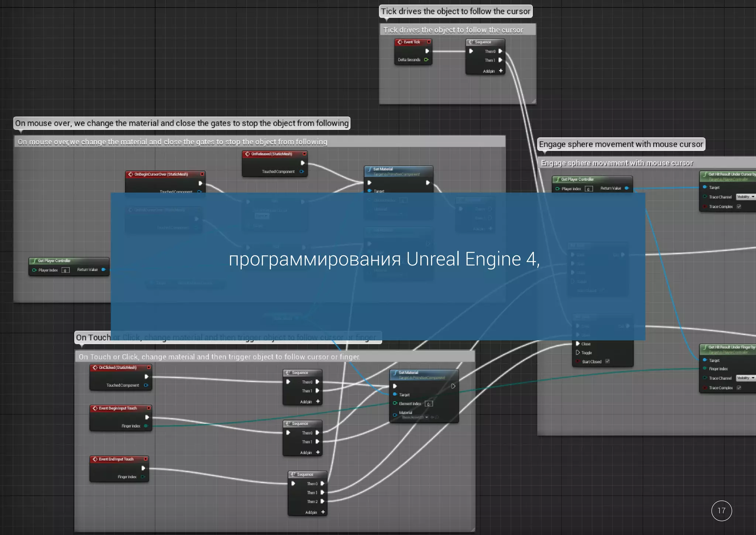Select the OnReleased (StaticMesh) node header
756x535 pixels.
pos(274,154)
